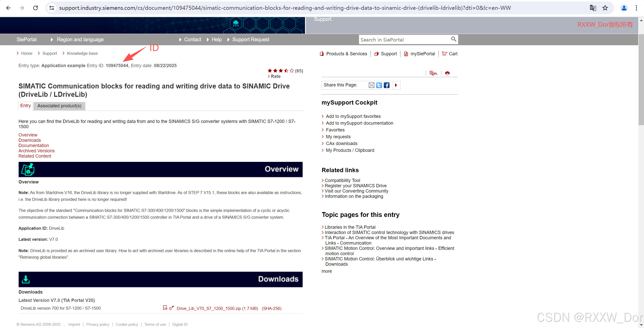Screen dimensions: 644x328
Task: Click the red printer icon
Action: 447,73
